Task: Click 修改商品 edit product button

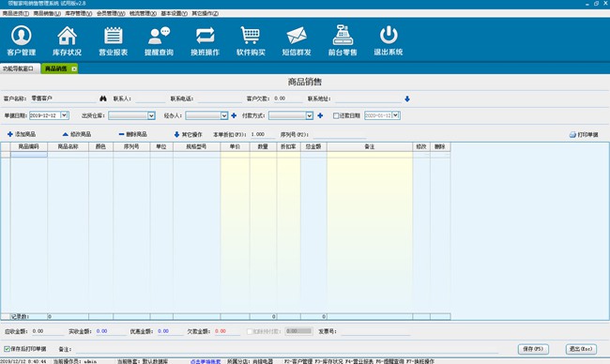Action: pos(77,134)
